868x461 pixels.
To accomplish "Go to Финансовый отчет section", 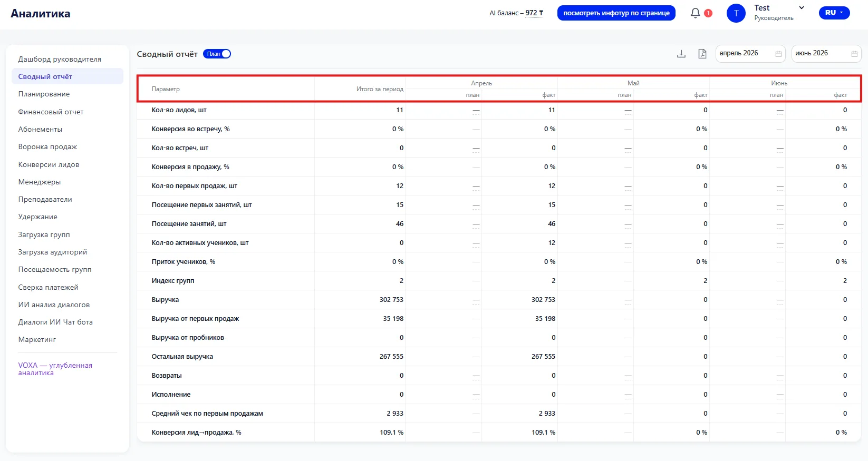I will coord(51,112).
